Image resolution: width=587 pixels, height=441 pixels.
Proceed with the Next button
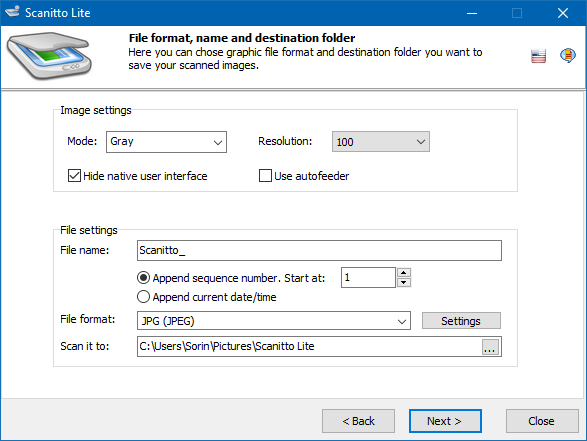point(445,421)
